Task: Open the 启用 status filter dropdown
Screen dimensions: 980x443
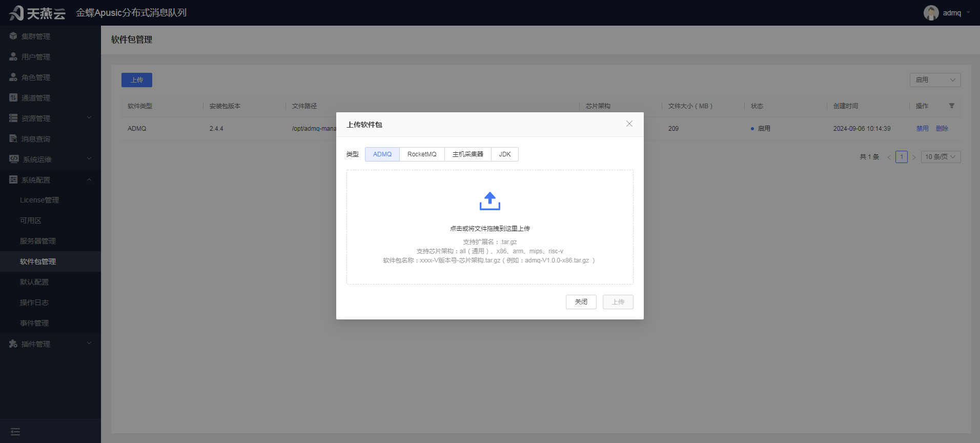Action: (x=935, y=80)
